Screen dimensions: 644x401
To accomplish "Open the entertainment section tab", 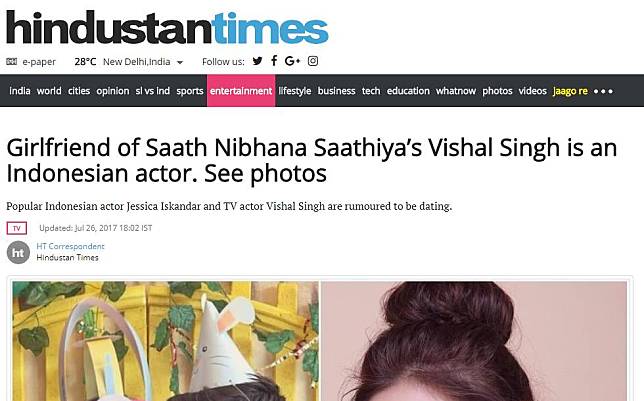I will pyautogui.click(x=241, y=91).
